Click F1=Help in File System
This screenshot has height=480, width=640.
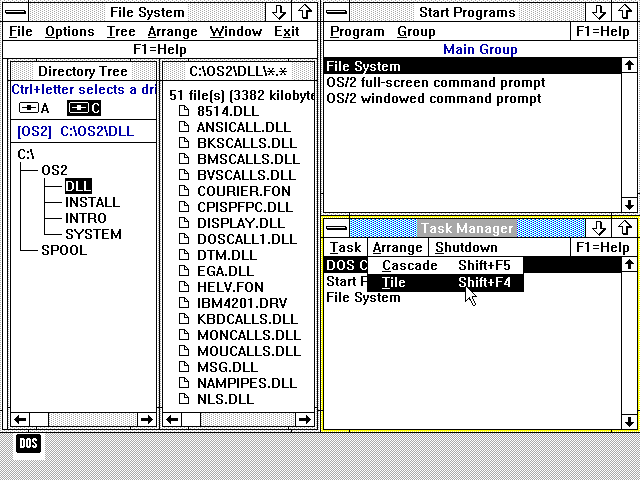tap(160, 49)
